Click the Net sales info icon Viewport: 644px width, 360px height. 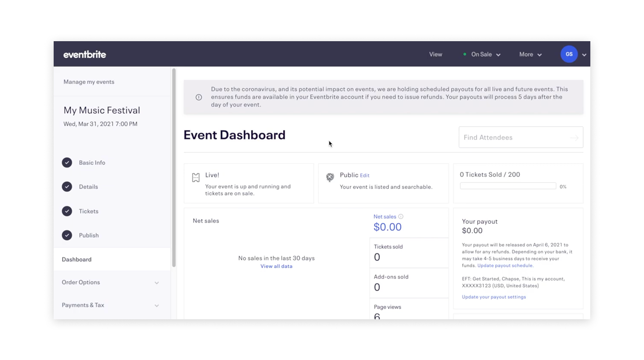coord(401,216)
